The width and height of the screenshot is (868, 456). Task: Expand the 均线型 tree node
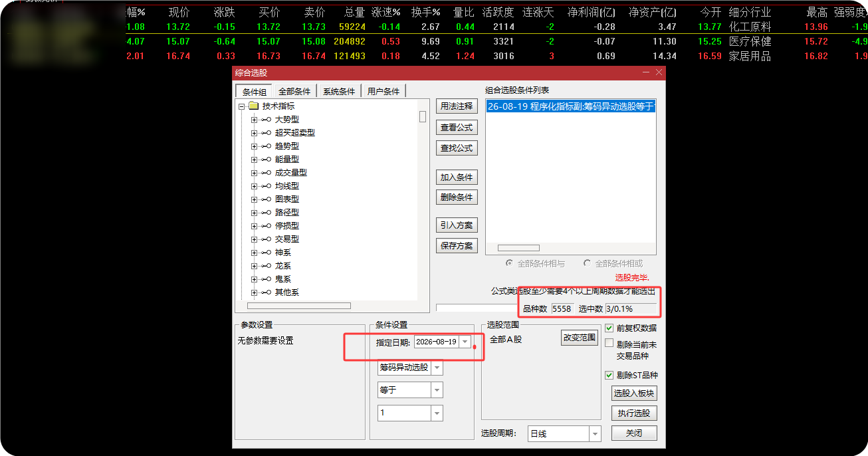[254, 186]
